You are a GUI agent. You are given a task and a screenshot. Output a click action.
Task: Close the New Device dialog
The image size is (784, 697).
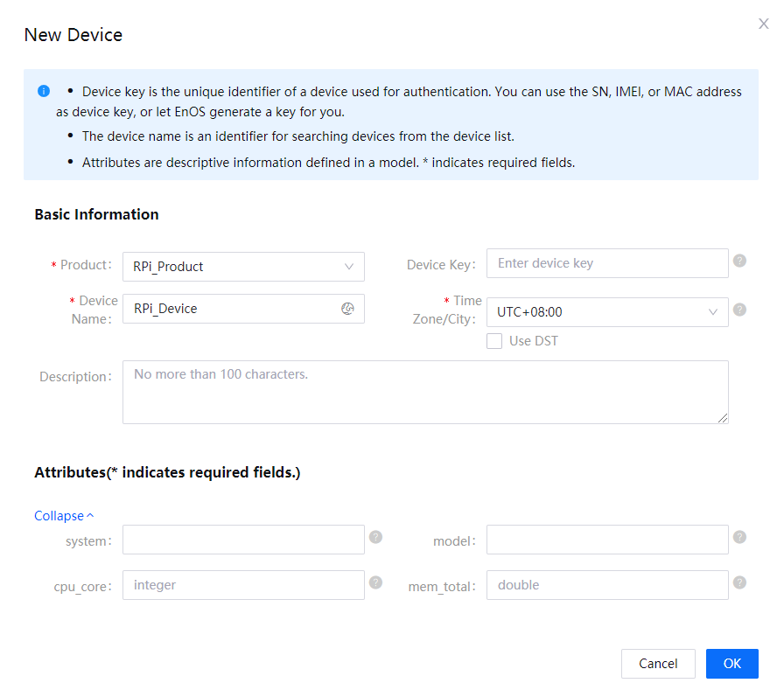pyautogui.click(x=763, y=24)
